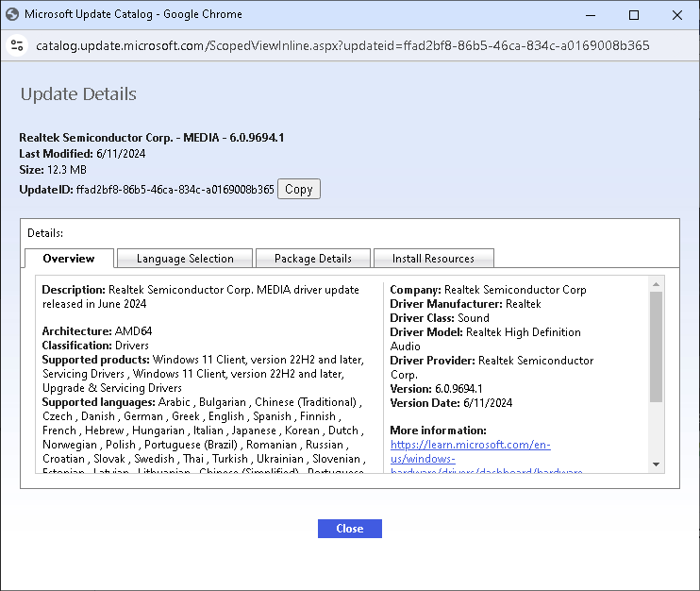The width and height of the screenshot is (700, 591).
Task: Click the Size 12.3 MB text
Action: tap(53, 170)
